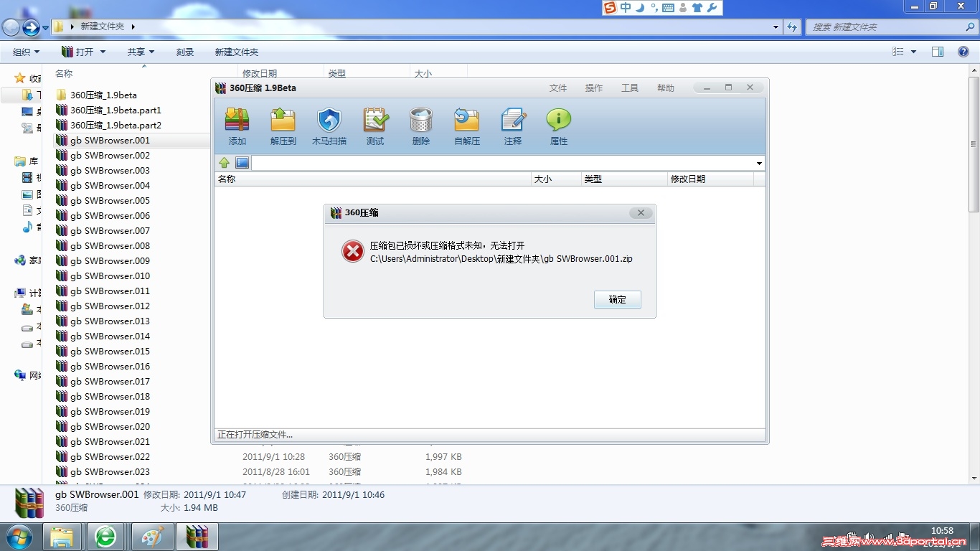Open the 属性 (Properties) info icon
Viewport: 980px width, 551px height.
click(x=559, y=126)
